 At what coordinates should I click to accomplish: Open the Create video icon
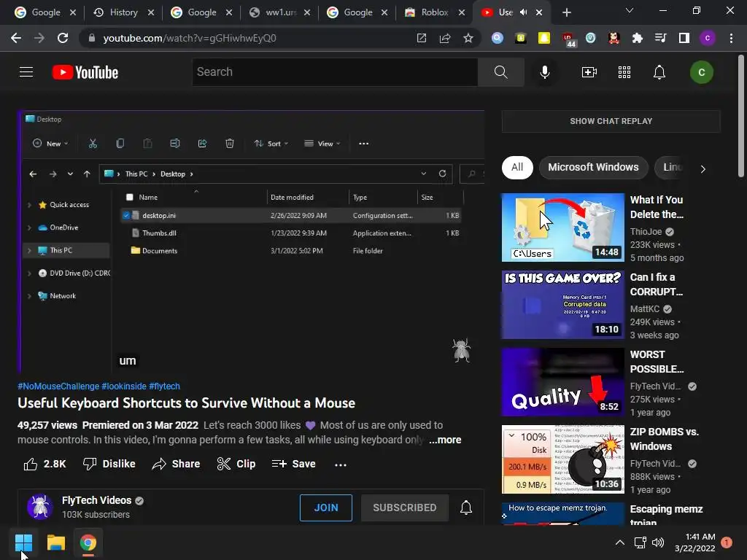tap(589, 72)
